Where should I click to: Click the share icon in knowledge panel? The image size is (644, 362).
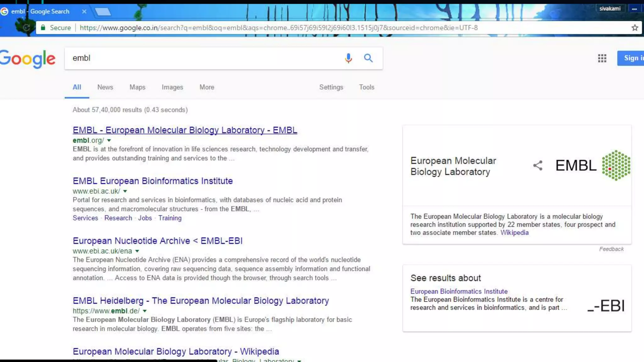coord(538,165)
